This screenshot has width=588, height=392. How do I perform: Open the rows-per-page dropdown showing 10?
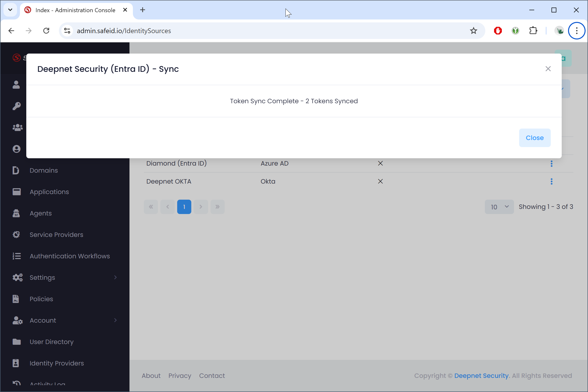tap(499, 207)
